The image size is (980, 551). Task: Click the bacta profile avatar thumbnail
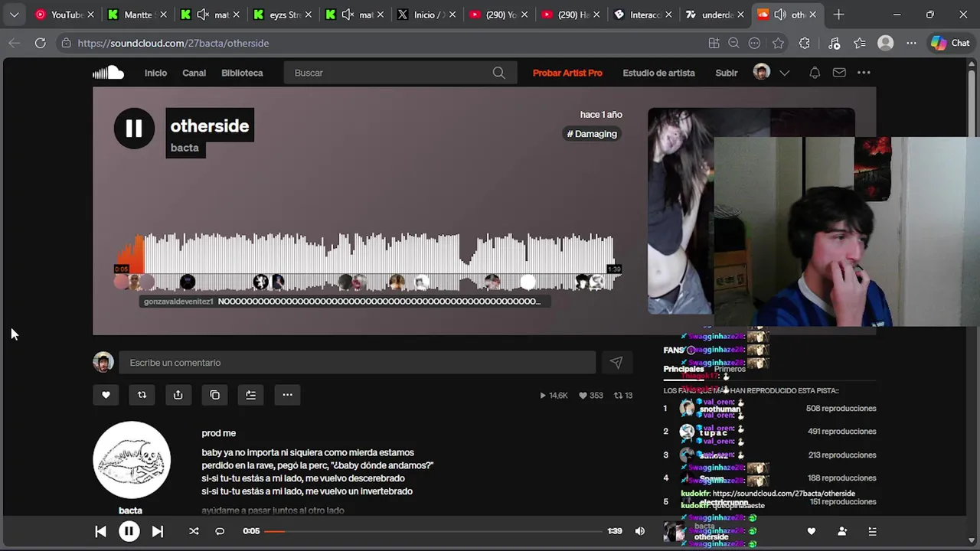click(132, 460)
